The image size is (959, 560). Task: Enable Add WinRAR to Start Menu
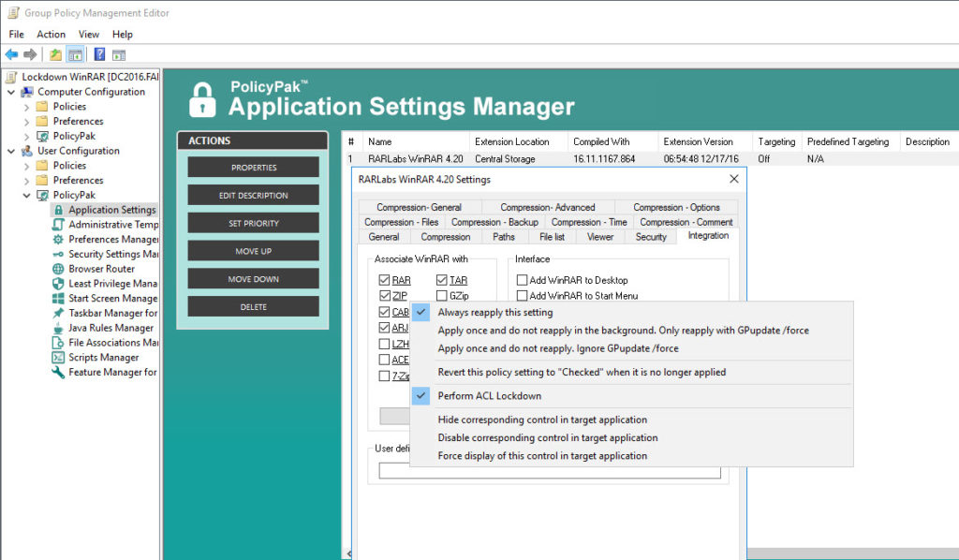(522, 296)
